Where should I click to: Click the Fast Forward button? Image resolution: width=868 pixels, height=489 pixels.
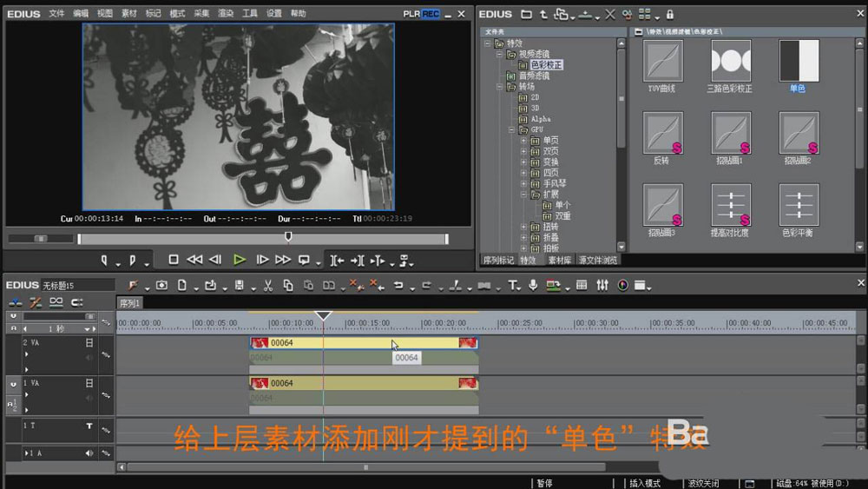[x=283, y=260]
